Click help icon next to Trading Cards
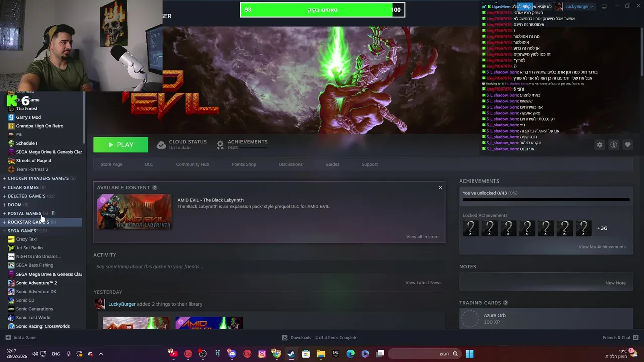Image resolution: width=644 pixels, height=362 pixels. click(x=505, y=303)
